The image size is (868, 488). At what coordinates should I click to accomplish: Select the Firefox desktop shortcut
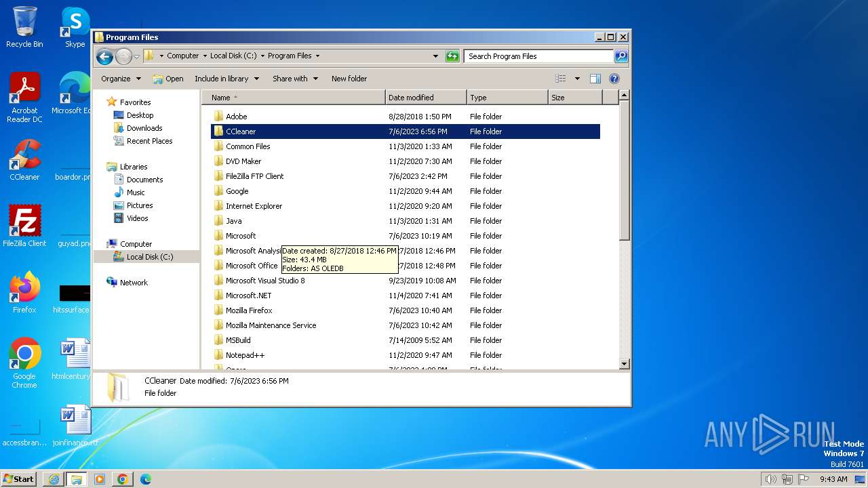click(24, 293)
